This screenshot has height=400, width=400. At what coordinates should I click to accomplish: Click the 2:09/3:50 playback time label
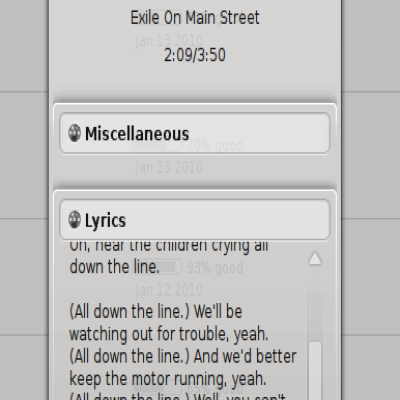[195, 55]
